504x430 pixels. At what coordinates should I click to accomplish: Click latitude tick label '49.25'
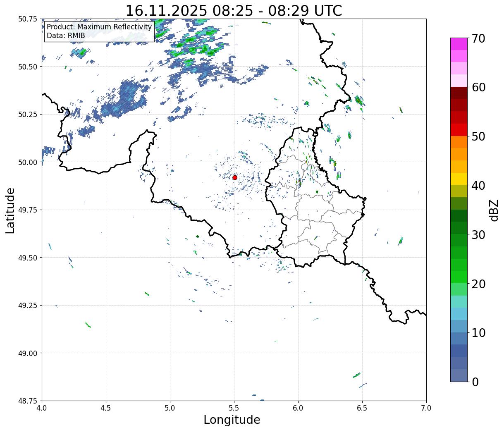tap(28, 306)
